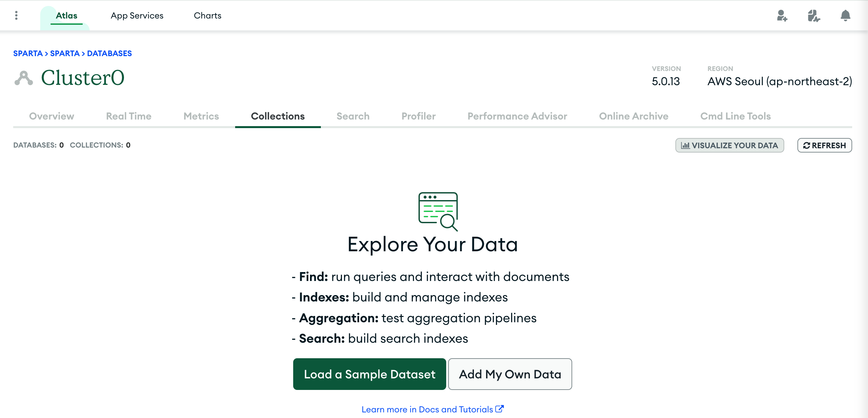
Task: Open the notifications bell
Action: point(845,16)
